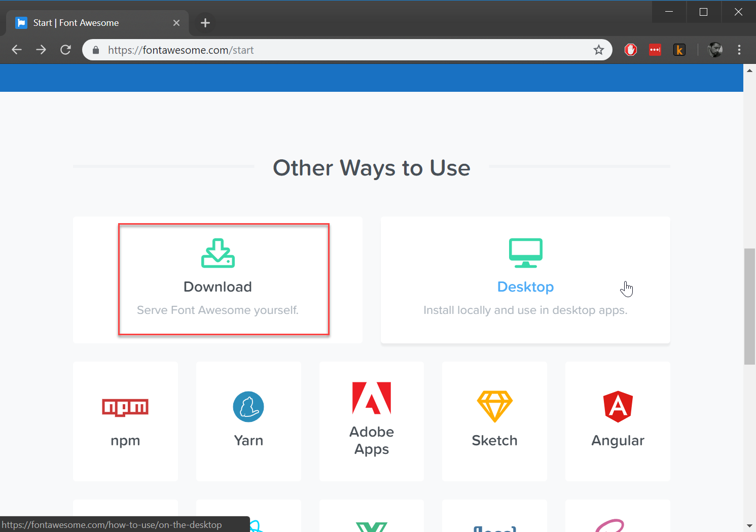Image resolution: width=756 pixels, height=532 pixels.
Task: Click the scrollbar down arrow
Action: [x=749, y=526]
